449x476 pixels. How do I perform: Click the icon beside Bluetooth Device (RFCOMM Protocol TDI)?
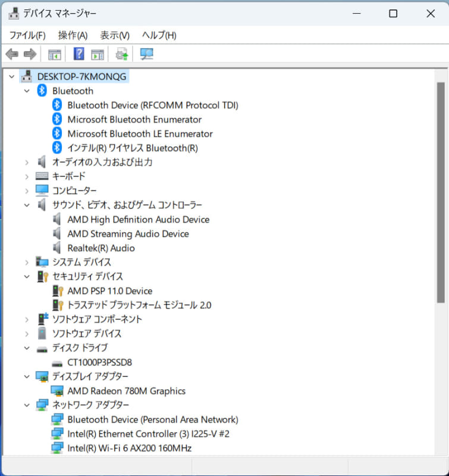57,105
